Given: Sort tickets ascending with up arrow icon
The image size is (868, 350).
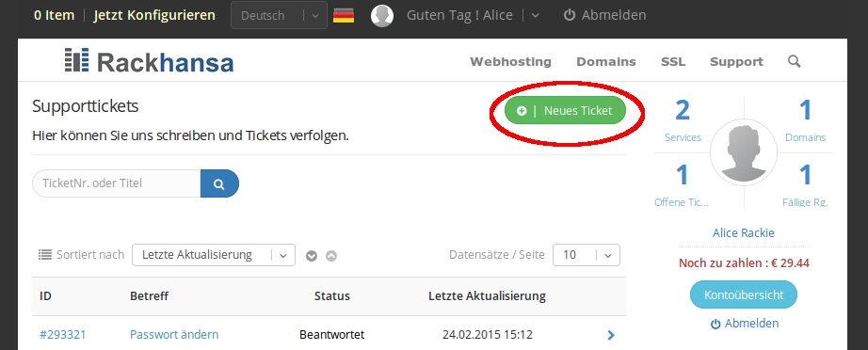Looking at the screenshot, I should [x=331, y=256].
